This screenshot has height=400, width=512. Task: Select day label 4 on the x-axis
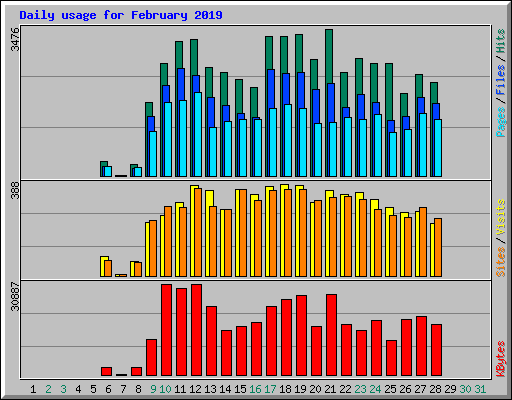78,389
